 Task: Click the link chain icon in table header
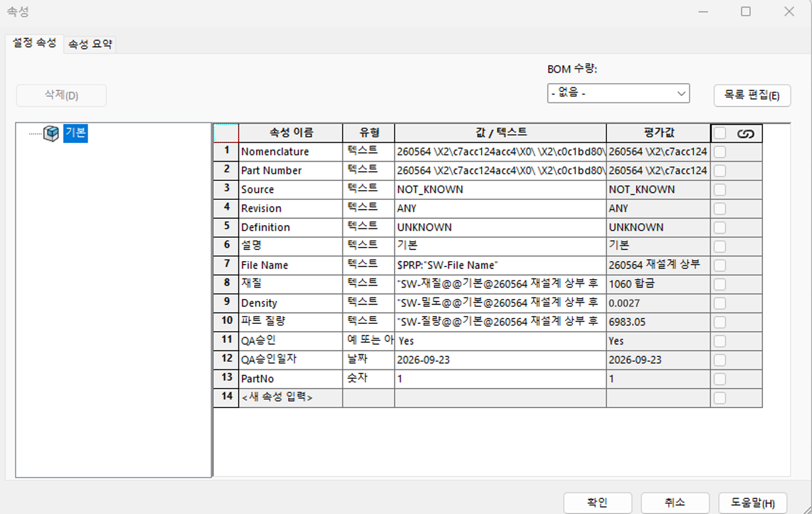click(745, 134)
